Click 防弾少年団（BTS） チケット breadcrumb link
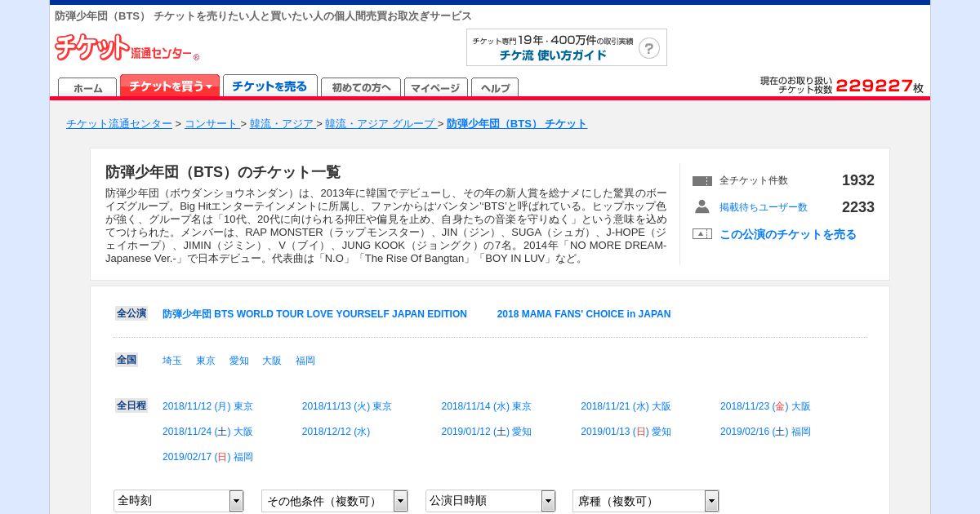 pyautogui.click(x=517, y=124)
